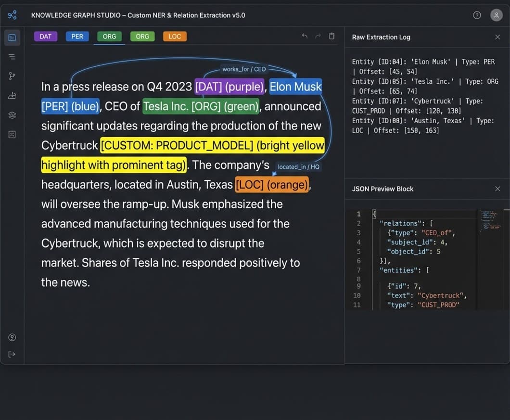The width and height of the screenshot is (510, 420).
Task: Select the blue PER entity tag
Action: point(77,37)
